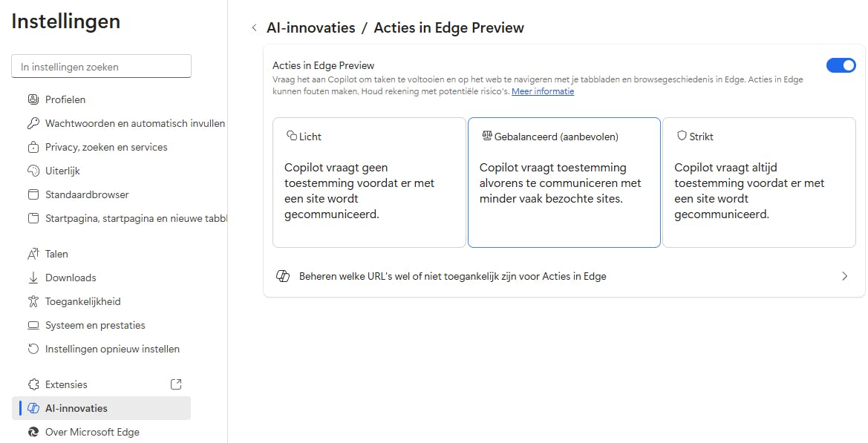The image size is (868, 443).
Task: Open the Meer informatie link
Action: point(543,91)
